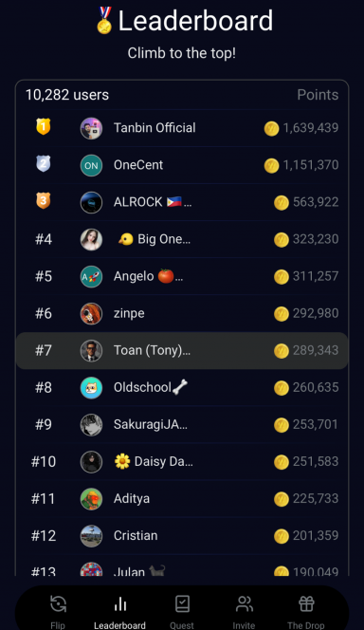Open OneCent's ON profile avatar
The height and width of the screenshot is (630, 364).
pyautogui.click(x=91, y=165)
